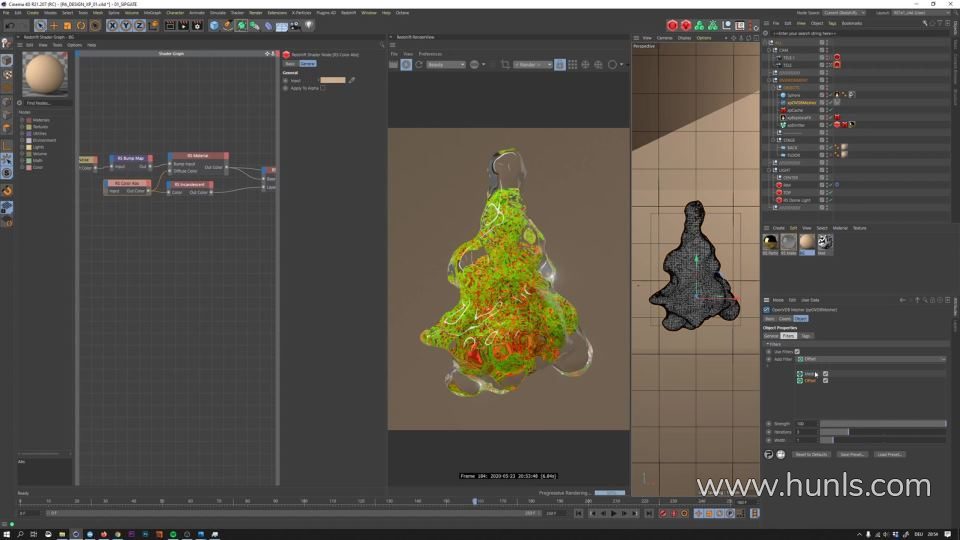The image size is (960, 540).
Task: Click Render View clapperboard icon
Action: pos(170,26)
